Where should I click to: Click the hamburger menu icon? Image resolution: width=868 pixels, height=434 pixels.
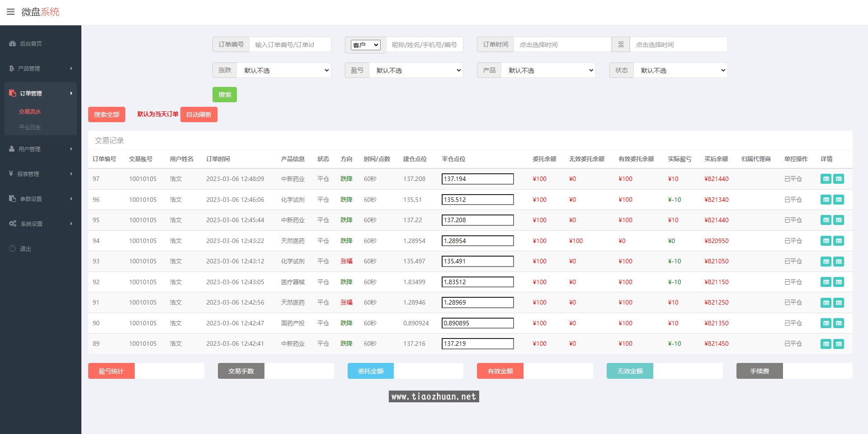tap(10, 12)
